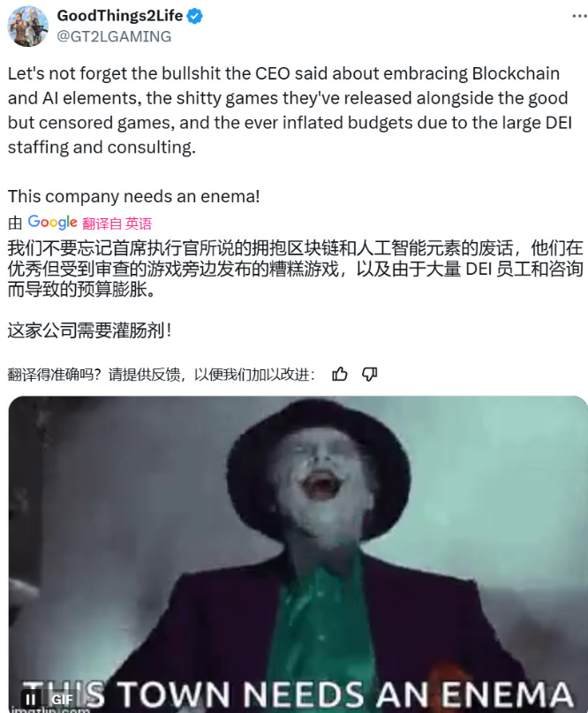
Task: Pause the playing GIF
Action: [30, 699]
